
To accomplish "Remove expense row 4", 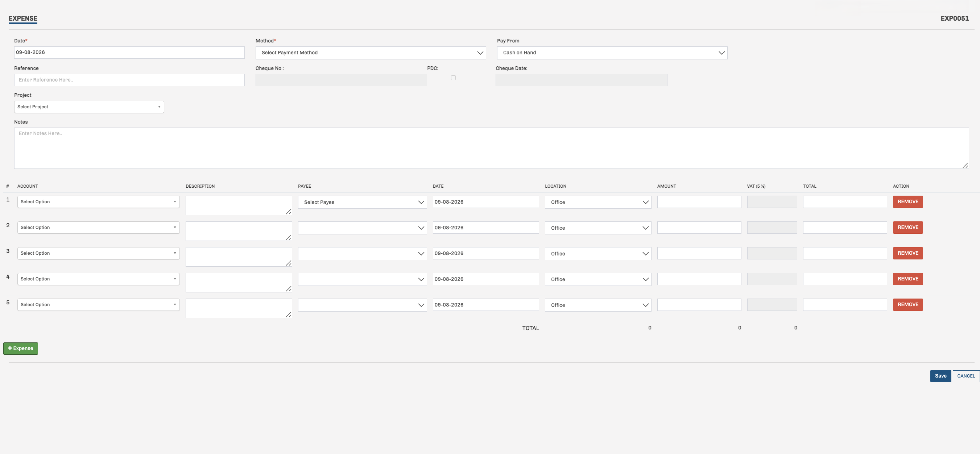I will click(x=908, y=279).
